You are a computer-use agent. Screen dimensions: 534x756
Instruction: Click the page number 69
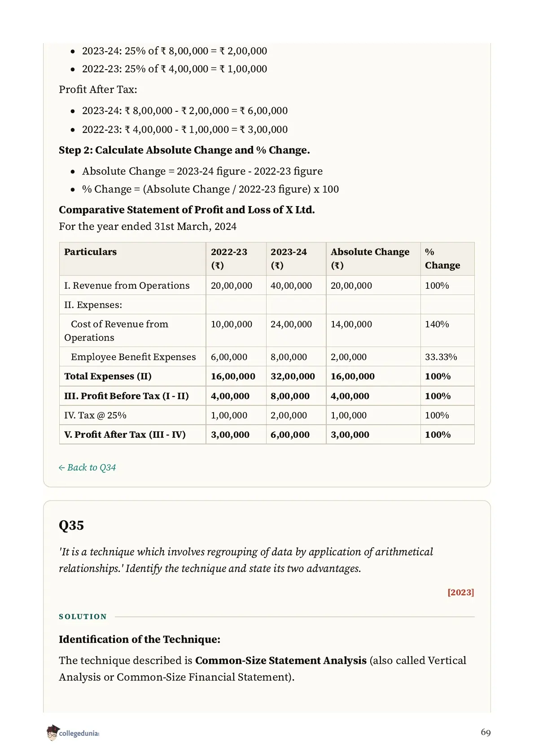(x=486, y=732)
